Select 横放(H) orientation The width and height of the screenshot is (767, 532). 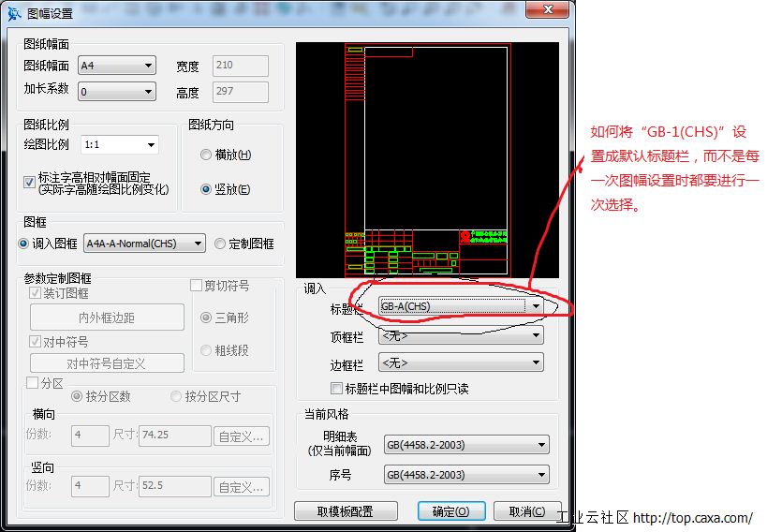206,155
